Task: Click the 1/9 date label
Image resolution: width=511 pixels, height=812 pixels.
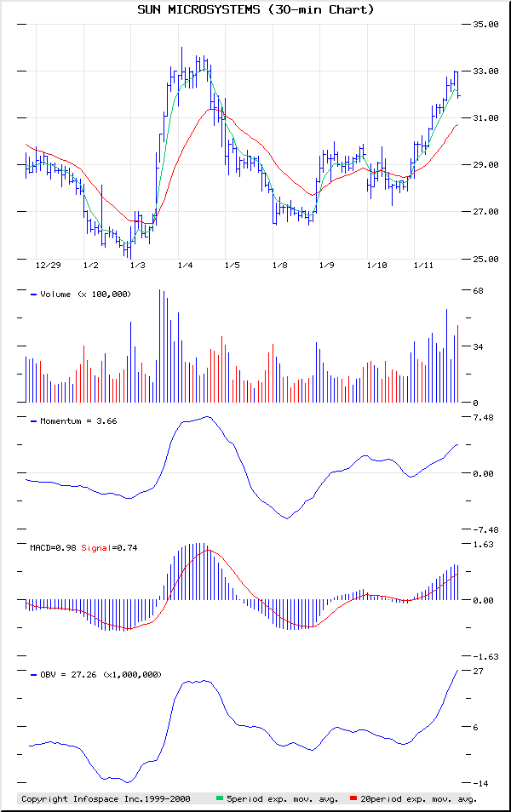Action: [x=326, y=266]
